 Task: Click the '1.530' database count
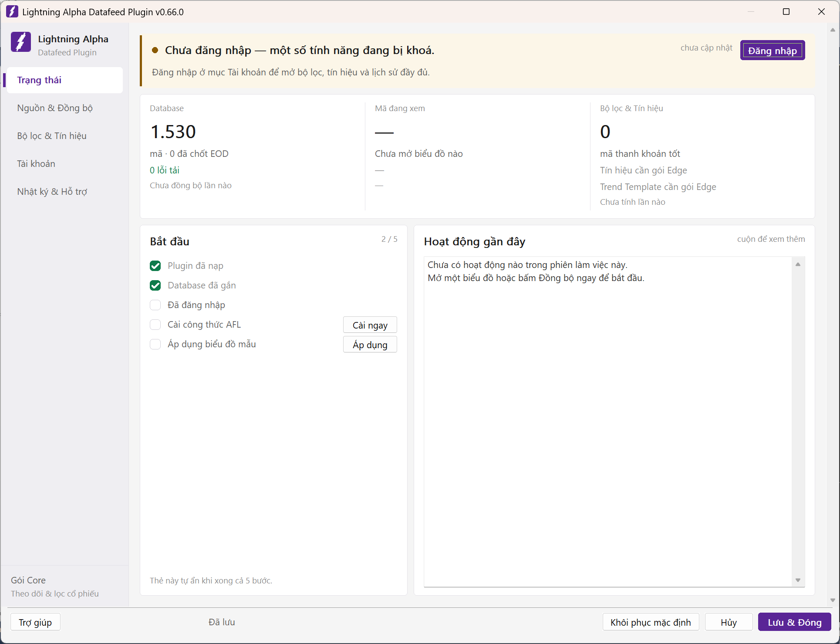click(173, 132)
